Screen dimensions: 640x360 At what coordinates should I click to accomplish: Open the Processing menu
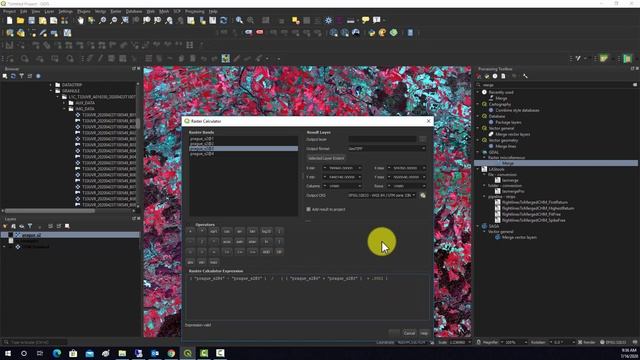click(195, 11)
